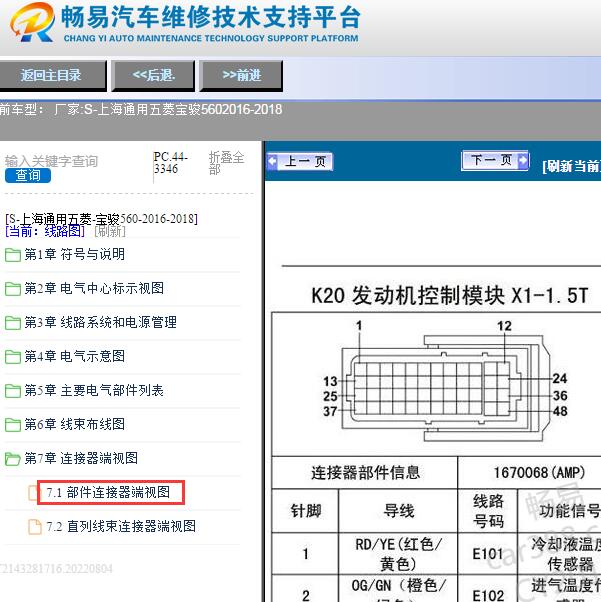Collapse 第7章 连接器端视图 chapter

click(81, 458)
